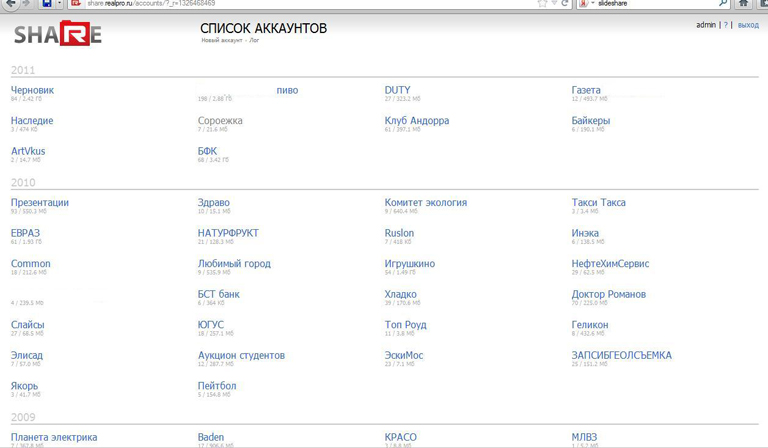Open the Ruslon account
The width and height of the screenshot is (768, 448).
point(399,233)
